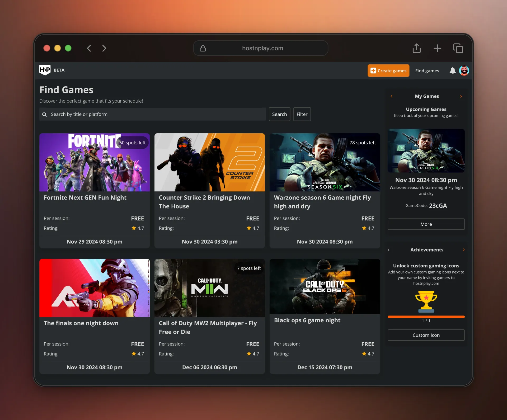
Task: Go to next My Games panel
Action: 461,96
